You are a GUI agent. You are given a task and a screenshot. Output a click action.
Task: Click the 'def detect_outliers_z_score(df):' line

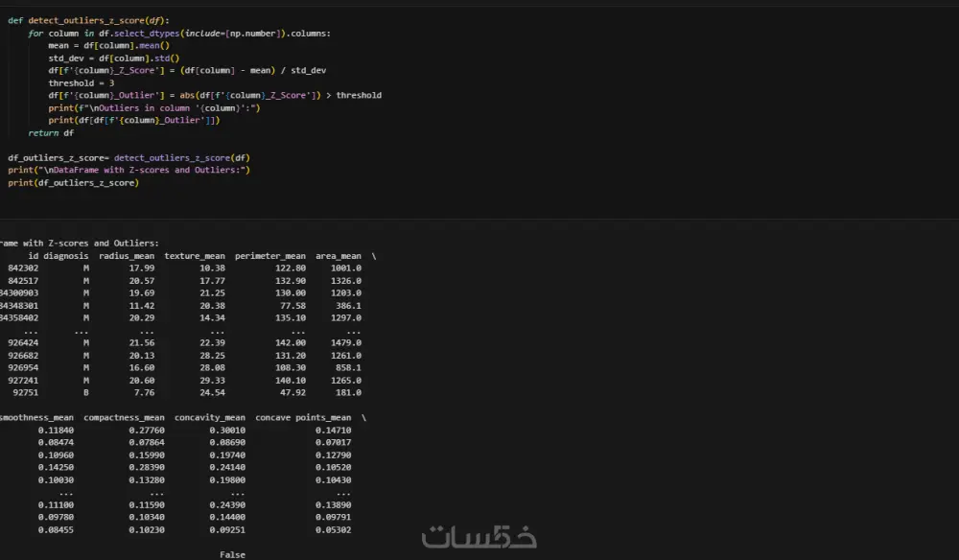pos(88,21)
